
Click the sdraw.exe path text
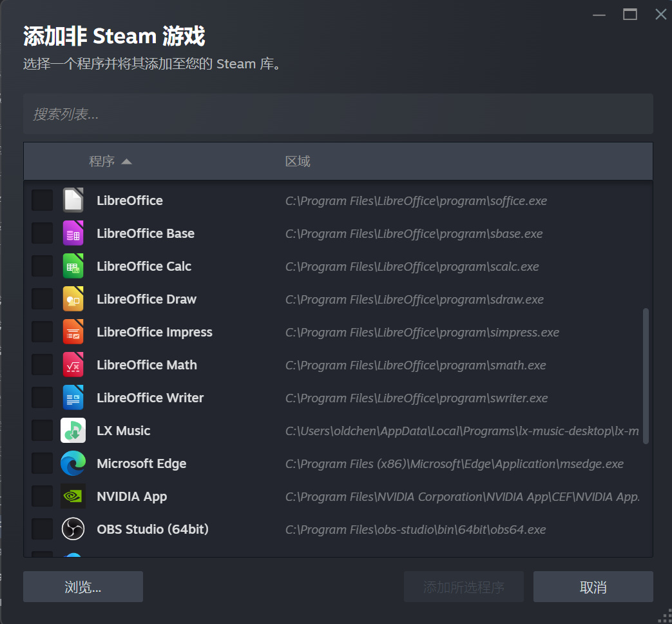click(x=414, y=300)
